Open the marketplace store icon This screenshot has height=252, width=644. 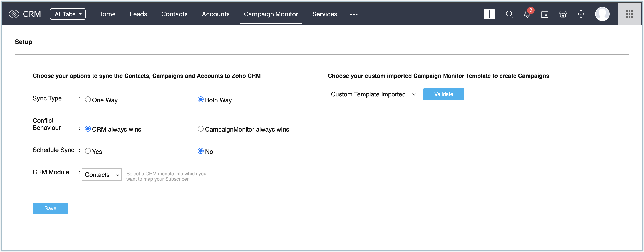coord(563,14)
